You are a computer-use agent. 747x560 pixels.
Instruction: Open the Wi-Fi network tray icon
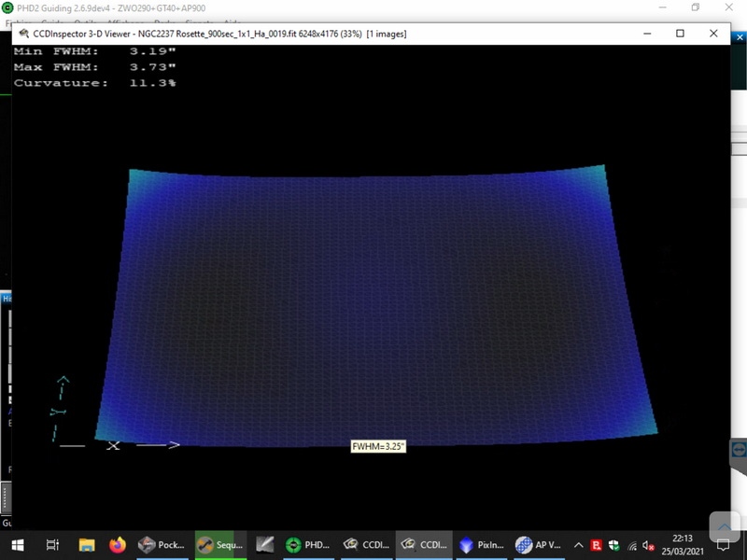pyautogui.click(x=632, y=545)
